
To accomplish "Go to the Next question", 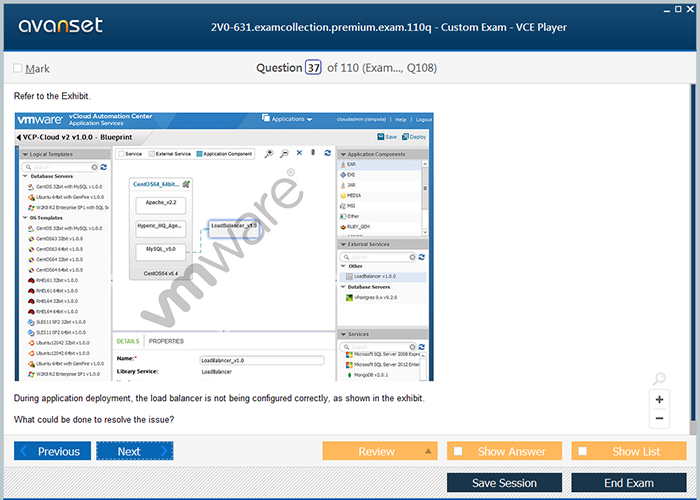I will tap(134, 451).
